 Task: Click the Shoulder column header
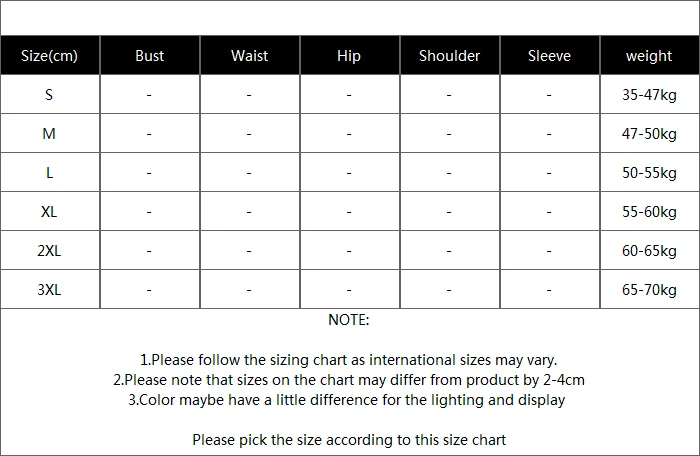[450, 55]
